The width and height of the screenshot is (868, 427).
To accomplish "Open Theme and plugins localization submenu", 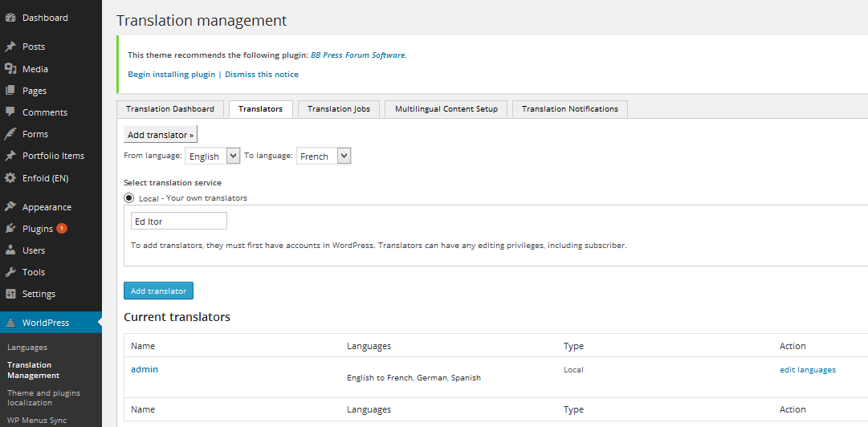I will pyautogui.click(x=43, y=397).
